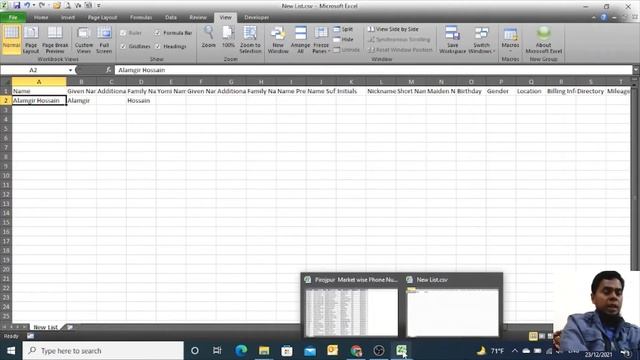Click Cortana circle button
The width and height of the screenshot is (640, 360).
coord(195,350)
